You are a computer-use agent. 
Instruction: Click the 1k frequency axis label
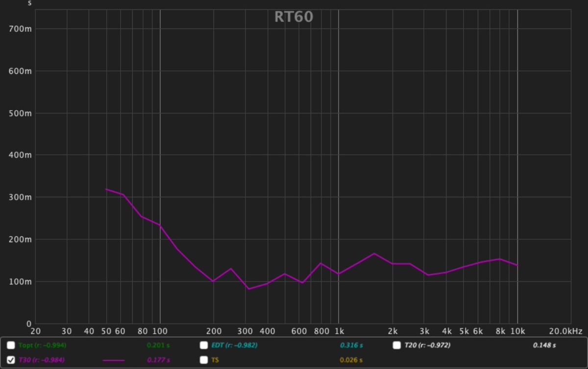tap(339, 331)
